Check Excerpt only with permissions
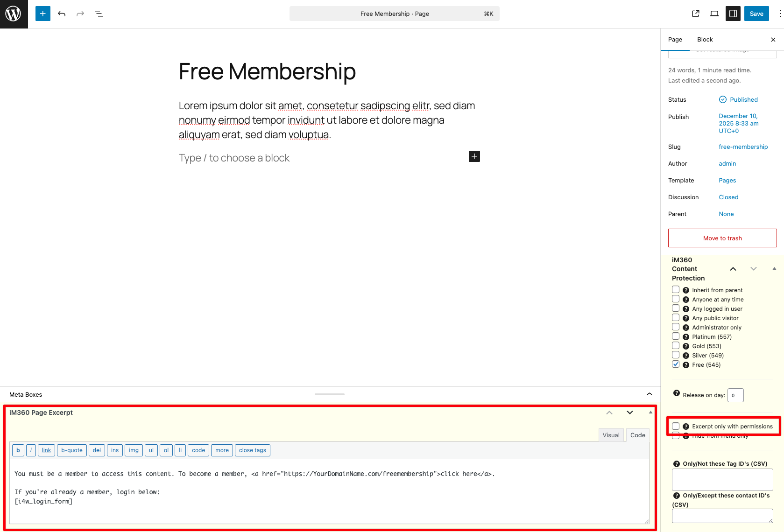 pos(676,426)
